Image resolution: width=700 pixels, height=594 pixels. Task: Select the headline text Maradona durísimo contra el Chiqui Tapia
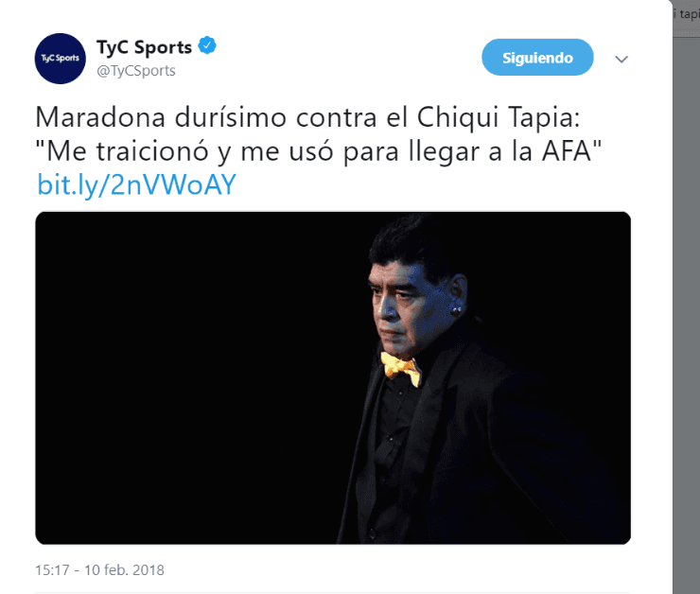[307, 117]
